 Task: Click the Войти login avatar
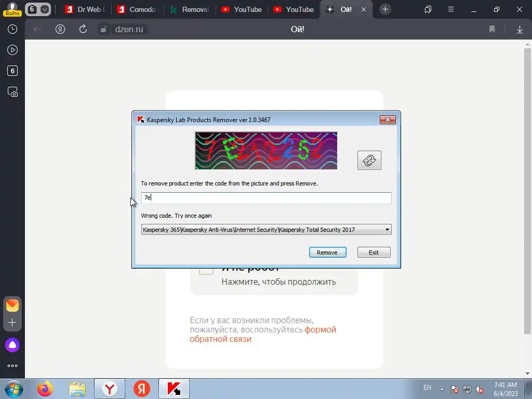12,9
